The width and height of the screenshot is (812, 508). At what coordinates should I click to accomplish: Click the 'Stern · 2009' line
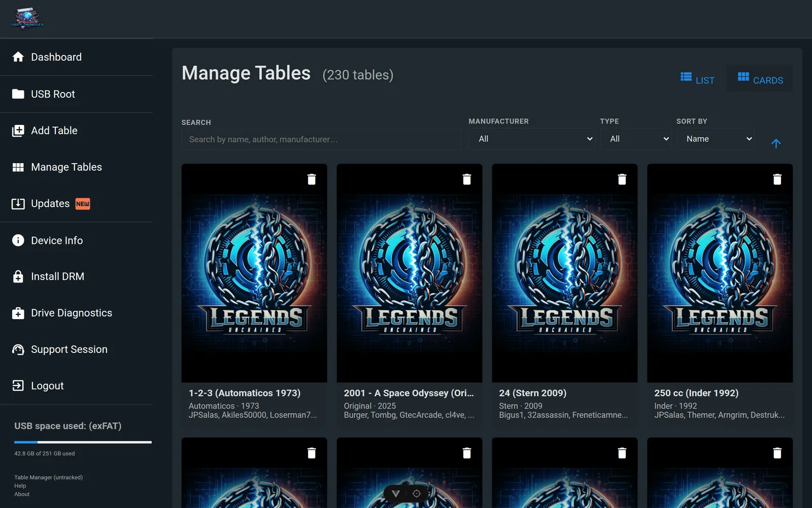click(x=521, y=406)
